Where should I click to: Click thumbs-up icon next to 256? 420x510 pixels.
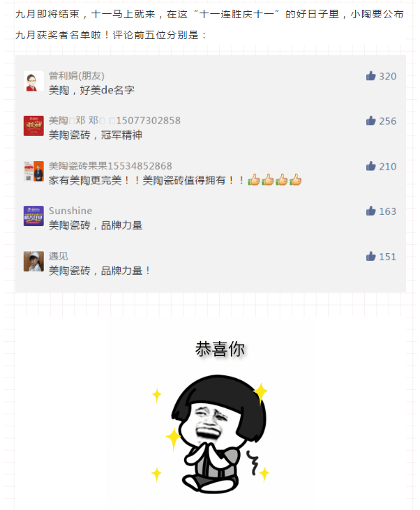[x=370, y=121]
